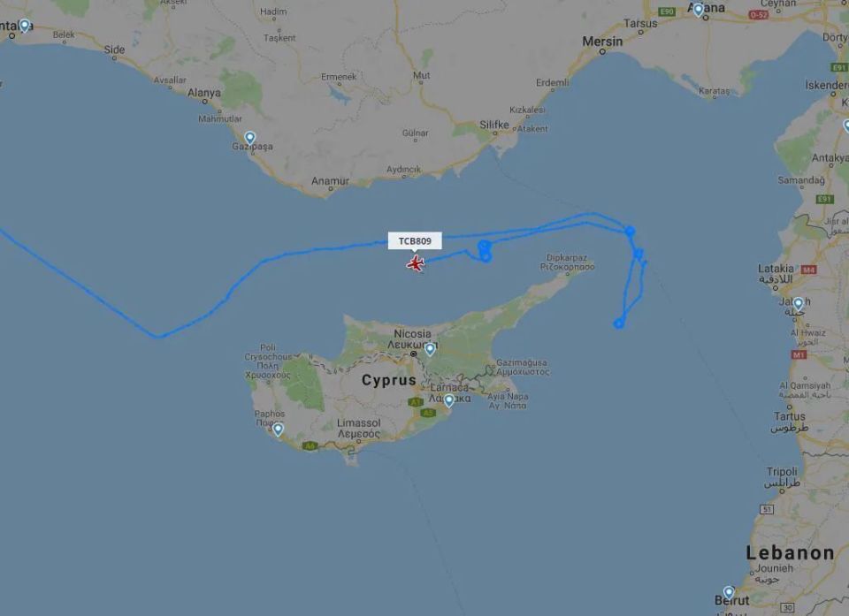The width and height of the screenshot is (849, 616).
Task: Click the Latakia area airport pin near Jableh
Action: pos(798,304)
